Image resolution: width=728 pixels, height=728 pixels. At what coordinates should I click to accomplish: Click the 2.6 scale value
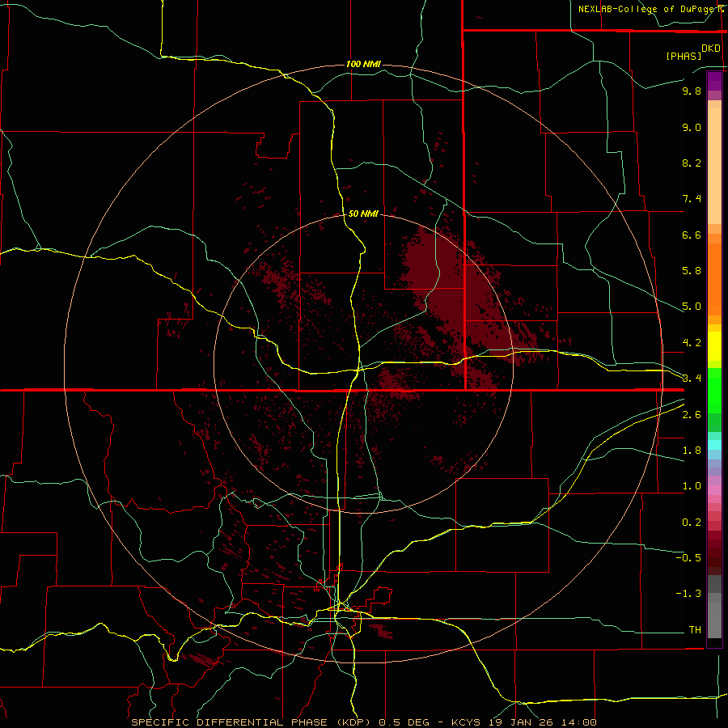[x=692, y=415]
